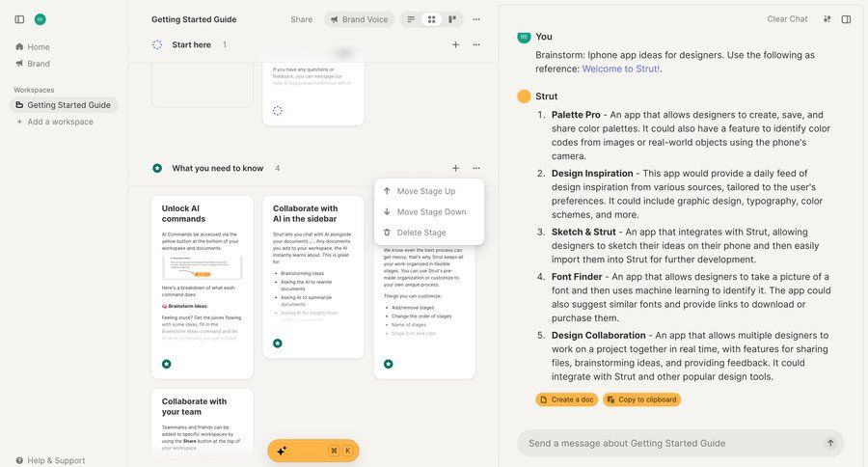Image resolution: width=868 pixels, height=467 pixels.
Task: Open Collaborate with your team card
Action: click(x=203, y=422)
